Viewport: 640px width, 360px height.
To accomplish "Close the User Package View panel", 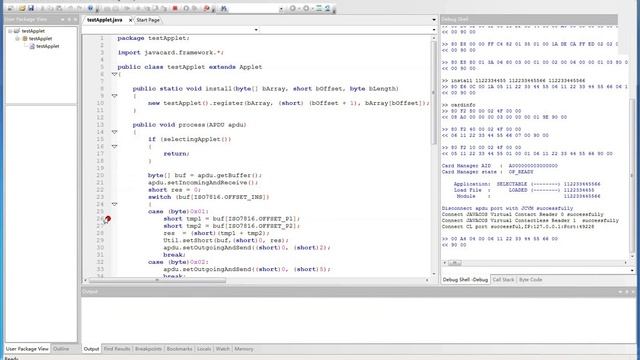I will [75, 19].
